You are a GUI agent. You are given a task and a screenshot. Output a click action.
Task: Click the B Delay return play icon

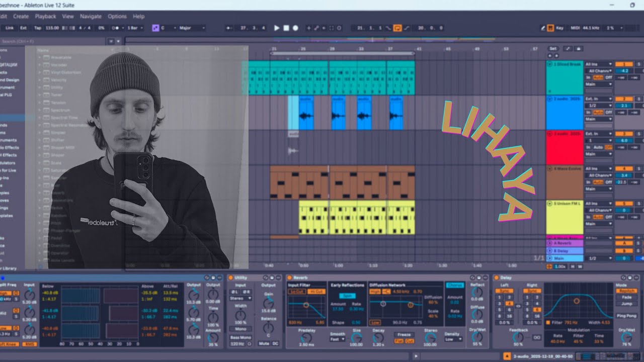pyautogui.click(x=550, y=250)
